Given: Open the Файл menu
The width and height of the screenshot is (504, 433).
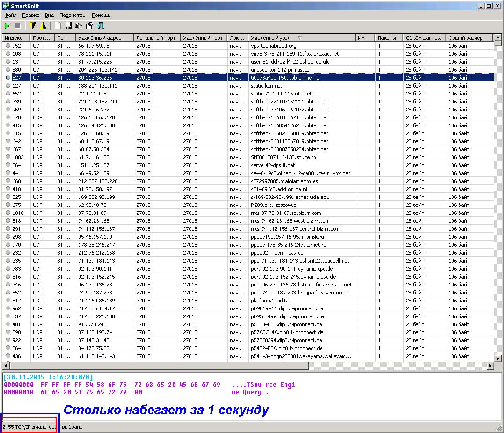Looking at the screenshot, I should (x=10, y=15).
